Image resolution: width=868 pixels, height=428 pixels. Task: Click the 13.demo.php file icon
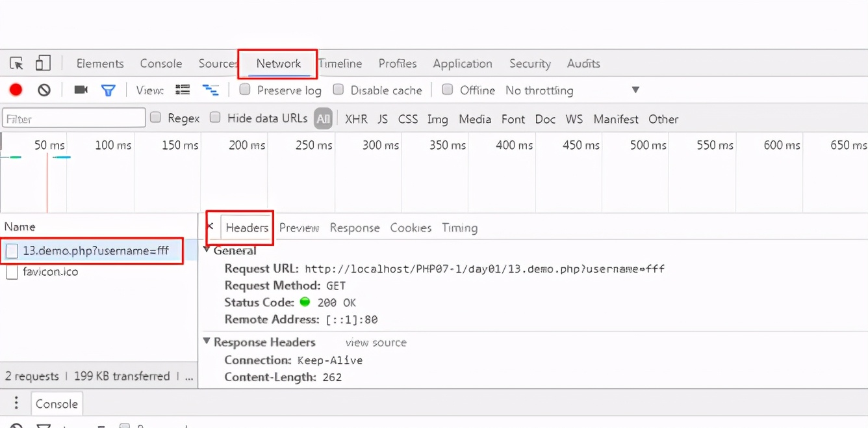tap(12, 250)
